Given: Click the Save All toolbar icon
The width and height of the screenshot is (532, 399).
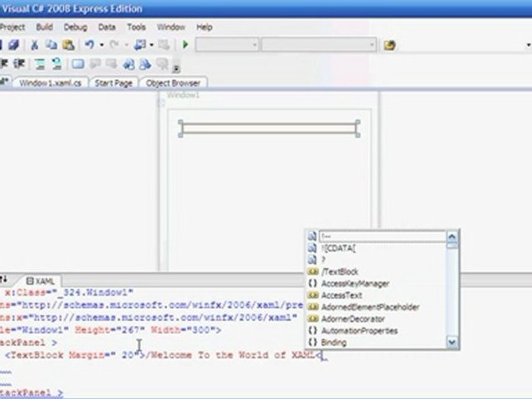Looking at the screenshot, I should coord(13,45).
